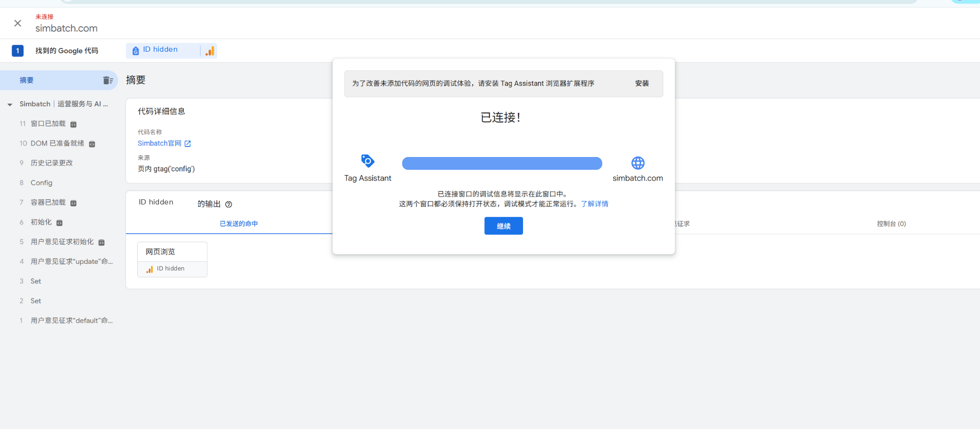Click the clear-events icon beside 摘要
The height and width of the screenshot is (429, 980).
click(108, 80)
